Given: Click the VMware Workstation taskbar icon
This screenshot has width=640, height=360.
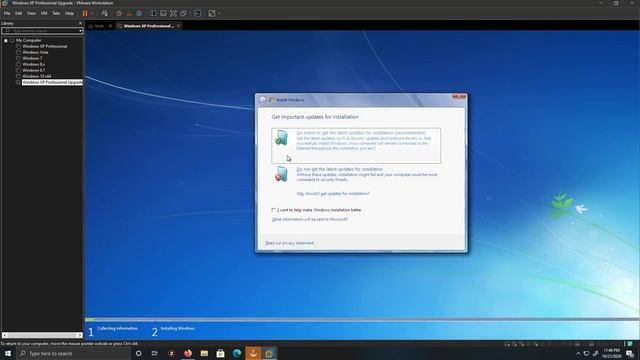Looking at the screenshot, I should [x=269, y=353].
